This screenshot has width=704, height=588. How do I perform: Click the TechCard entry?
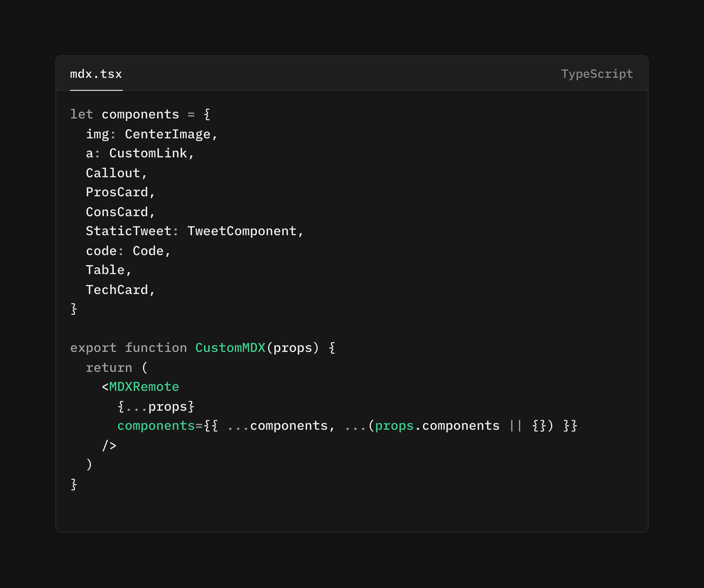pyautogui.click(x=117, y=289)
